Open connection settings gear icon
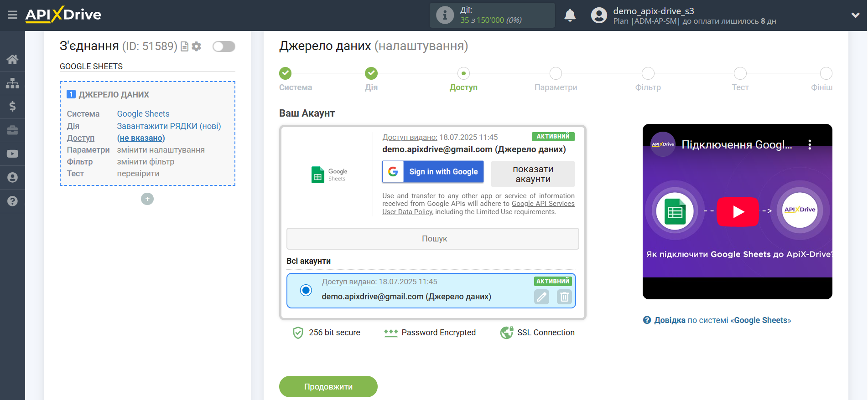Screen dimensions: 868x400 197,46
